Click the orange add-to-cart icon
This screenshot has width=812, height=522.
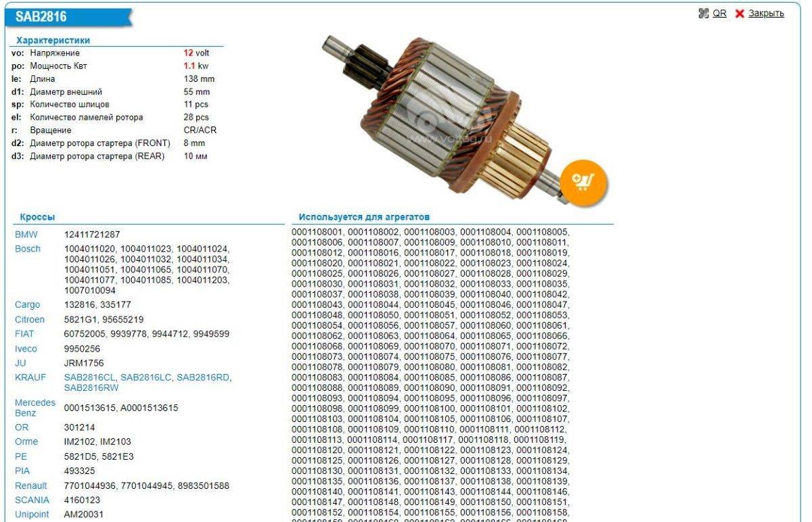(x=583, y=181)
